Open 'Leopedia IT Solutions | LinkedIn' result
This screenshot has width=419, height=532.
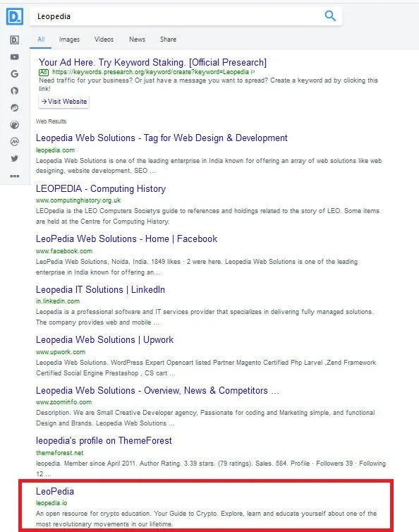pyautogui.click(x=100, y=290)
